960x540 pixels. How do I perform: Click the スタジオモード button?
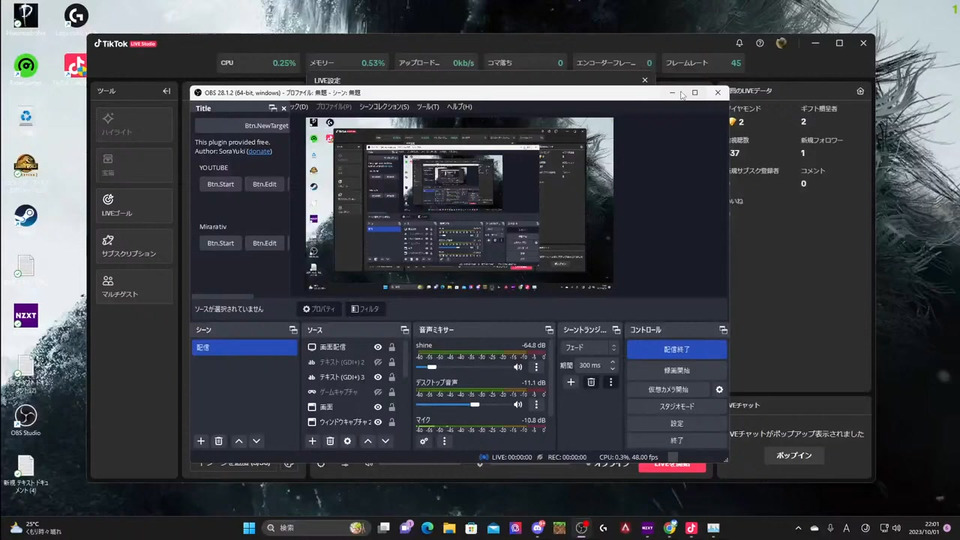point(676,407)
